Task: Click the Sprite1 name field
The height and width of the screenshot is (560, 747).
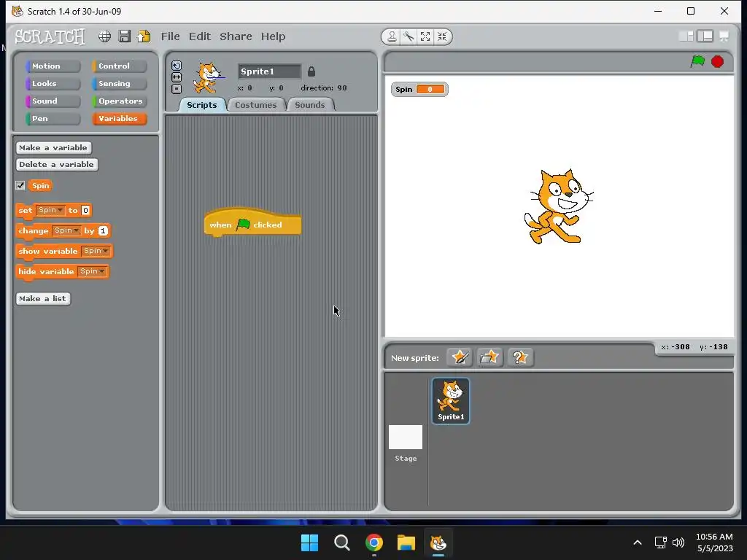Action: tap(269, 71)
